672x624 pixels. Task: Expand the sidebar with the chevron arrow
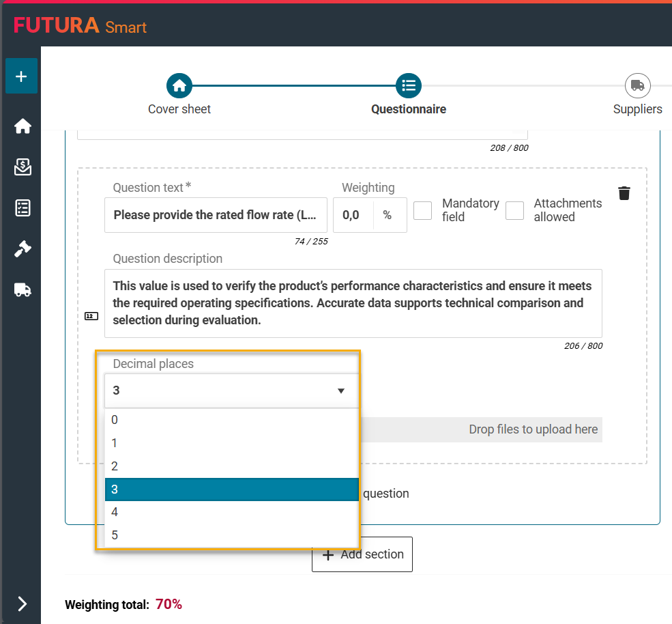(x=23, y=604)
